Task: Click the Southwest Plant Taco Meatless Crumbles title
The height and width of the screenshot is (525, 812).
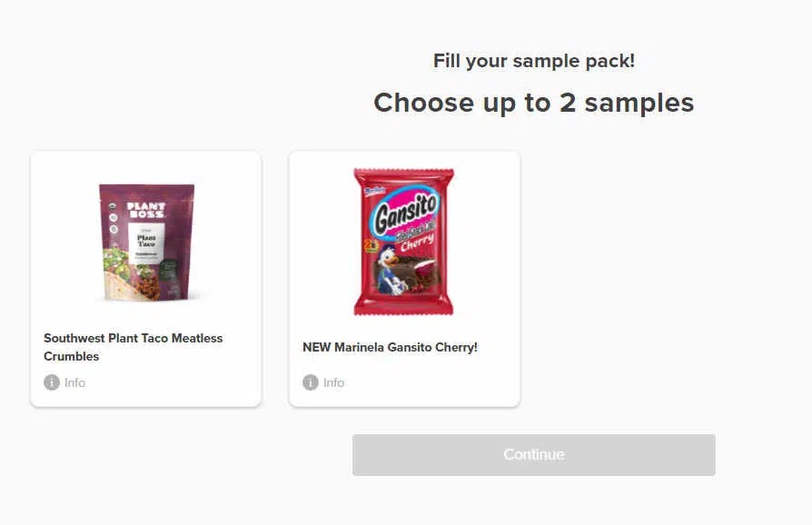Action: tap(133, 347)
